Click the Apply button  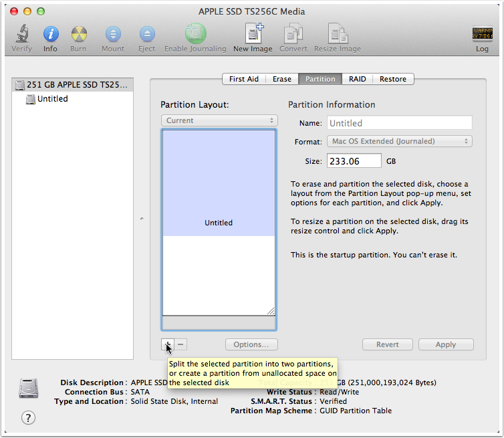(446, 344)
